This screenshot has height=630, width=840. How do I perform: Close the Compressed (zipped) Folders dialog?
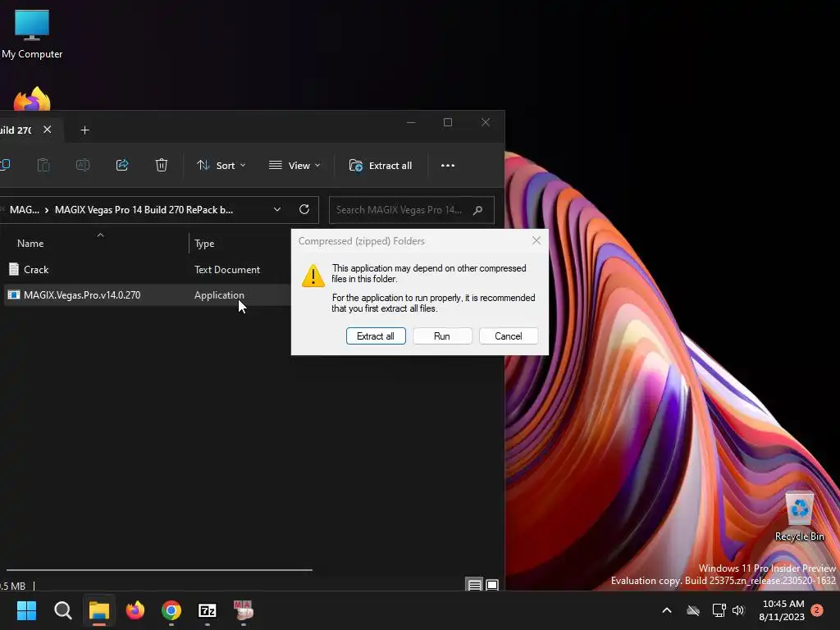pyautogui.click(x=536, y=241)
